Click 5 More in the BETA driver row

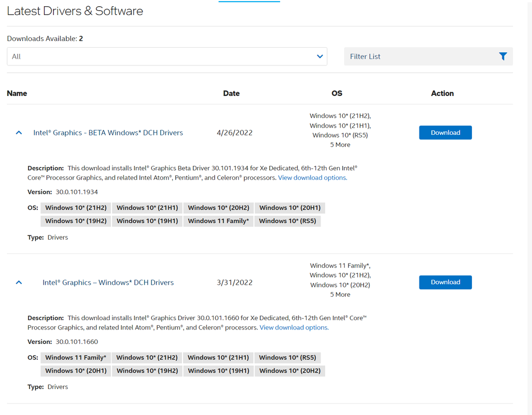pos(340,145)
